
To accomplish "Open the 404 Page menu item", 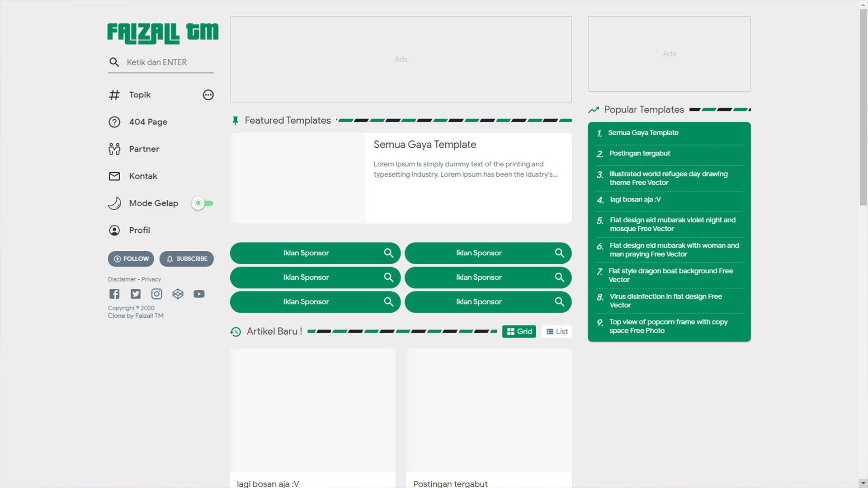I will tap(148, 122).
